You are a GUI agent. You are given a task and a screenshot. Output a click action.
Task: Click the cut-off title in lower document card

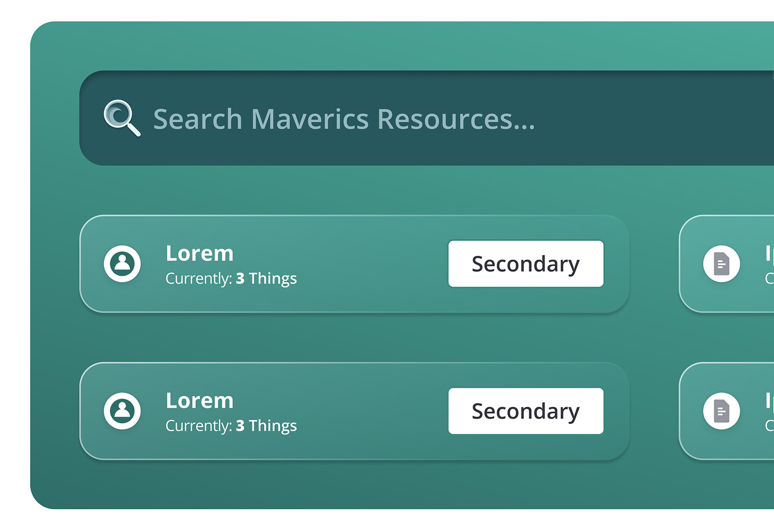(x=769, y=400)
